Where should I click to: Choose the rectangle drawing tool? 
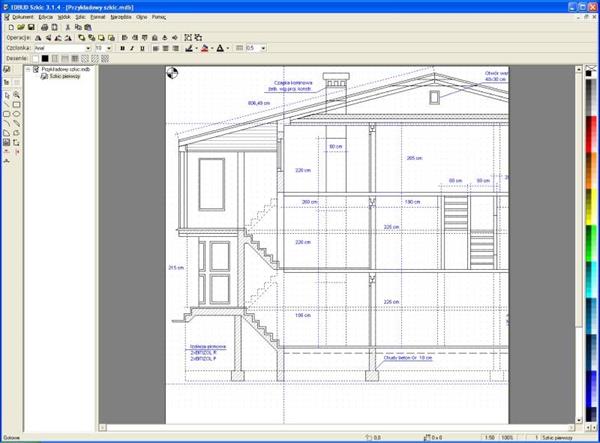[x=17, y=104]
